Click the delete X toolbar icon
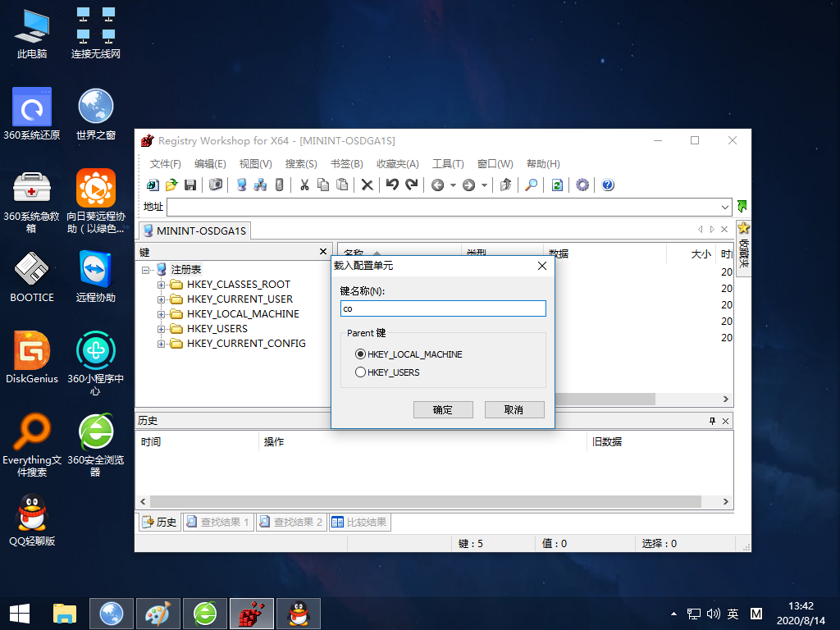Screen dimensions: 840x630 point(367,185)
